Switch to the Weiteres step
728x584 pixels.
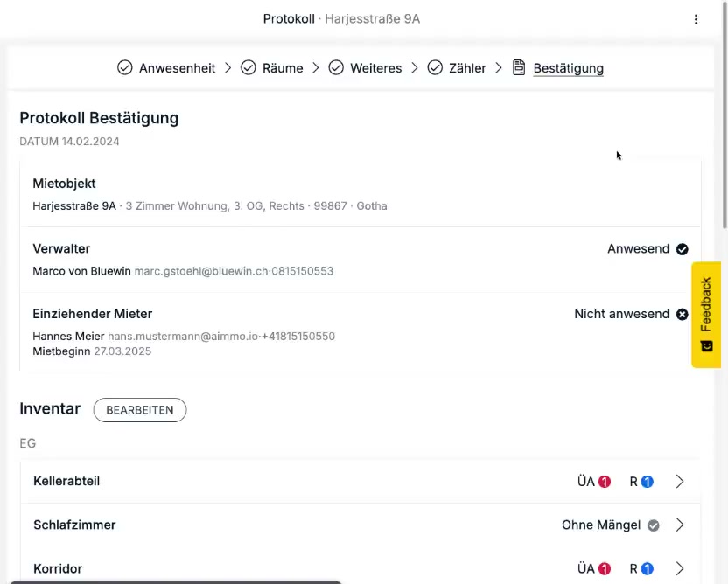pyautogui.click(x=375, y=68)
